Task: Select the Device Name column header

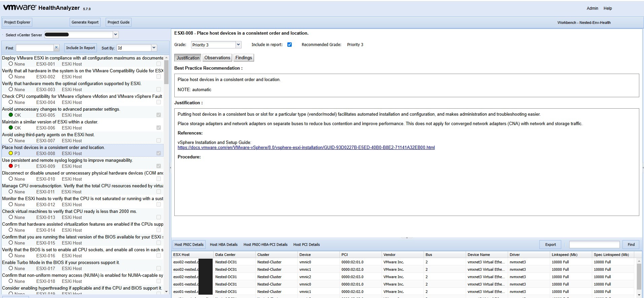Action: [487, 255]
